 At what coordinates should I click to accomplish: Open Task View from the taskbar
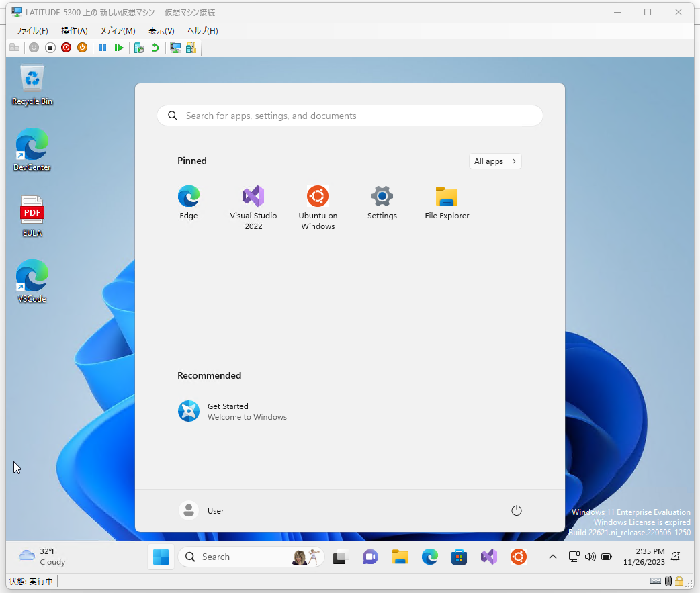pos(340,557)
